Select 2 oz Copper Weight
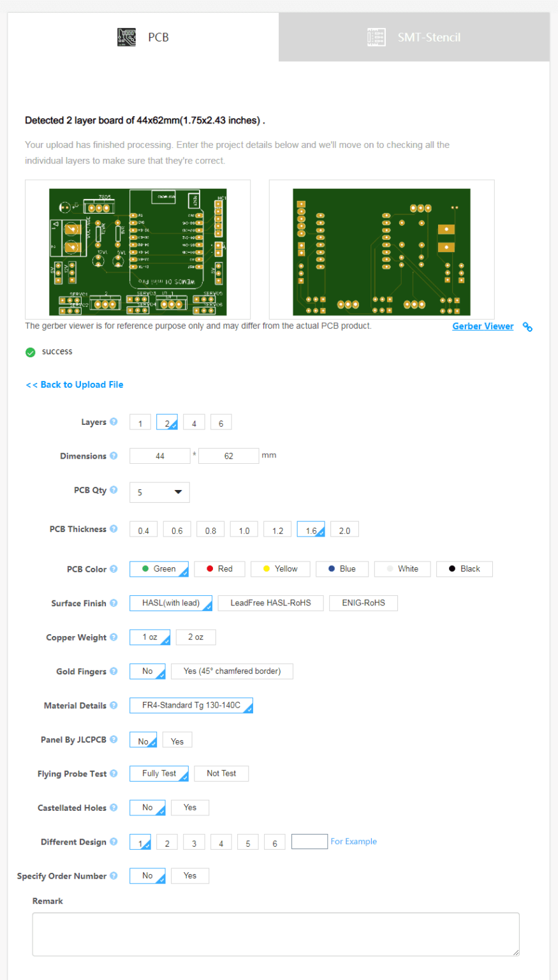Viewport: 558px width, 980px height. point(195,637)
